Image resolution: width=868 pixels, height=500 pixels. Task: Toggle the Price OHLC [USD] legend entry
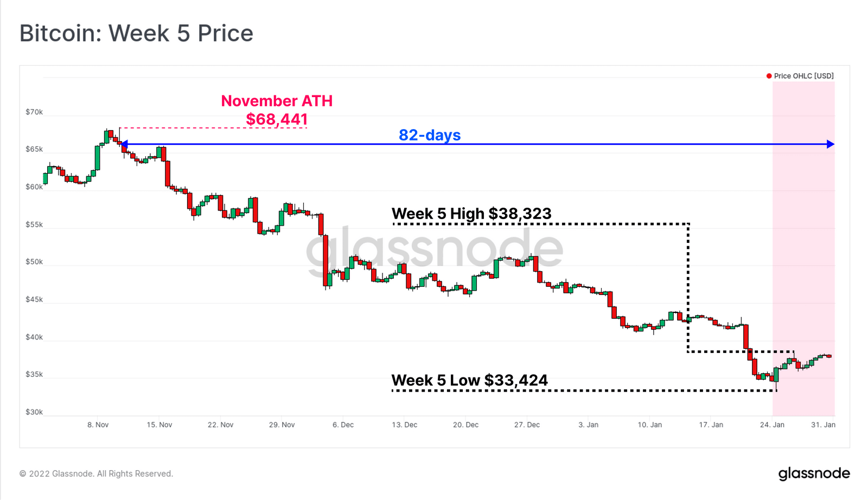coord(803,76)
